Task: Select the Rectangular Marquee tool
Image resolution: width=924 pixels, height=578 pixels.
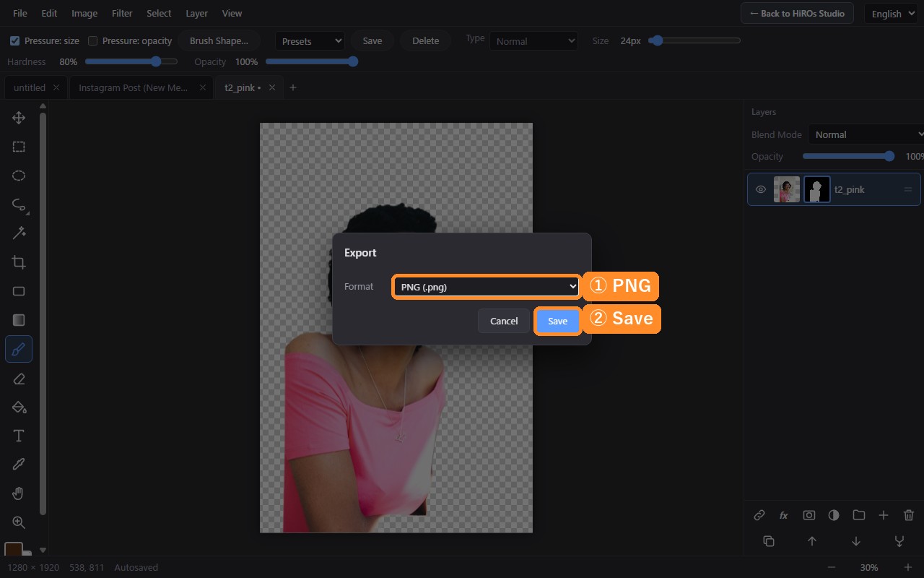Action: pos(19,147)
